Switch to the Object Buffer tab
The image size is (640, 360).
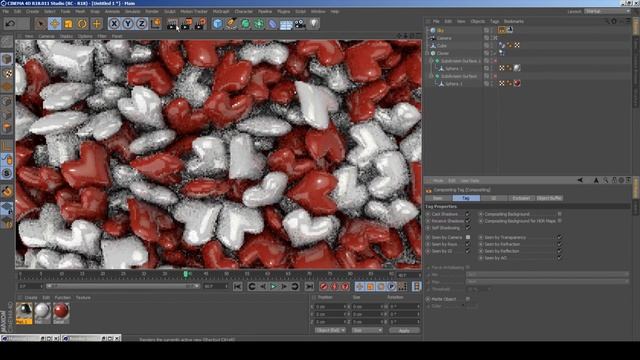549,198
